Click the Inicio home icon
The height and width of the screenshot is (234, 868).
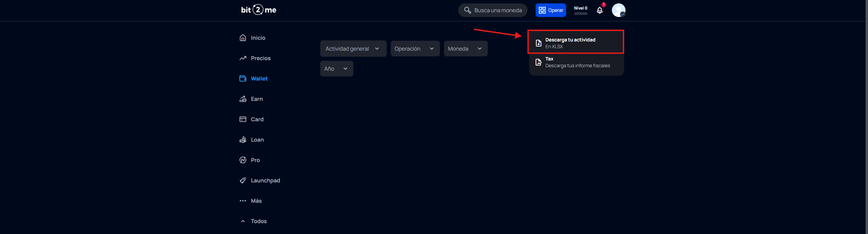click(x=243, y=38)
